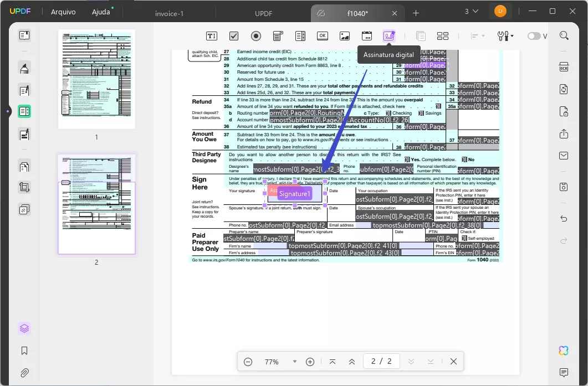The height and width of the screenshot is (386, 588).
Task: Select the List Box form tool
Action: [300, 36]
